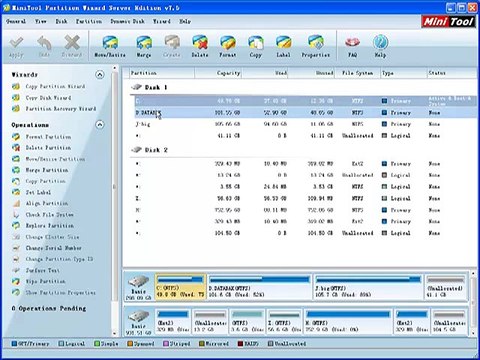The image size is (480, 360).
Task: Click the Create toolbar icon
Action: (x=172, y=47)
